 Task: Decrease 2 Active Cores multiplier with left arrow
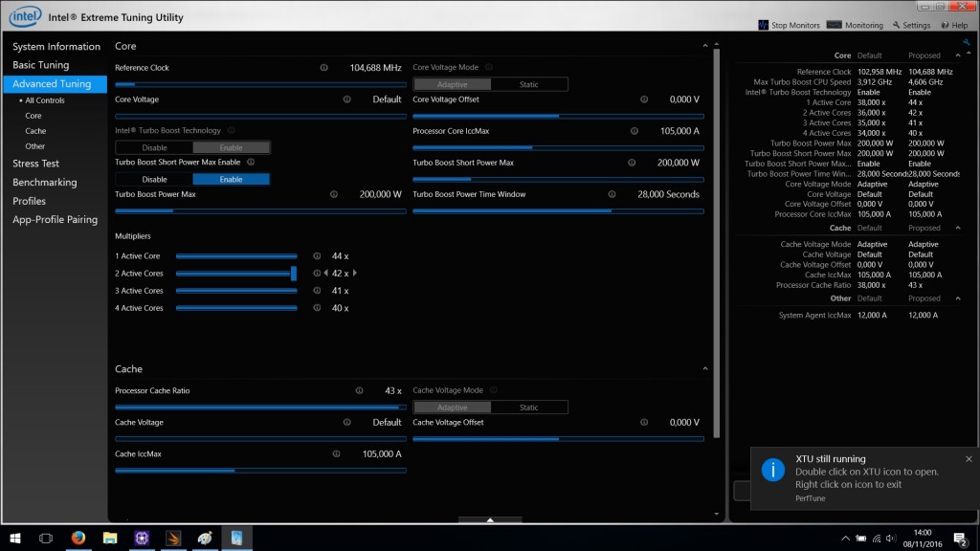point(325,273)
